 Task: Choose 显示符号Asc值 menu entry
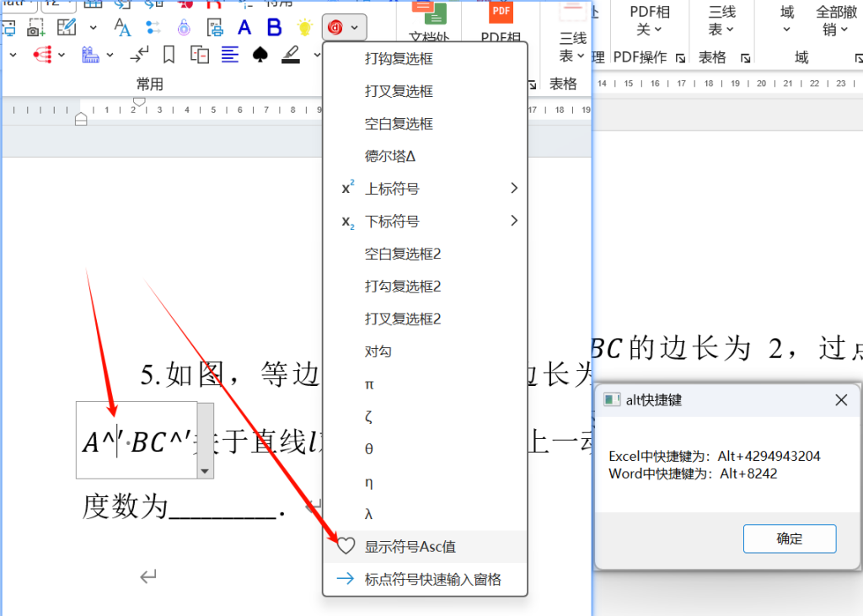(x=425, y=547)
